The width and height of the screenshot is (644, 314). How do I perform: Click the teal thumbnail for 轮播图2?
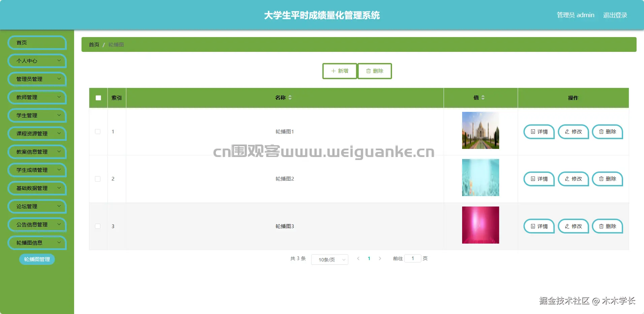[x=481, y=178]
